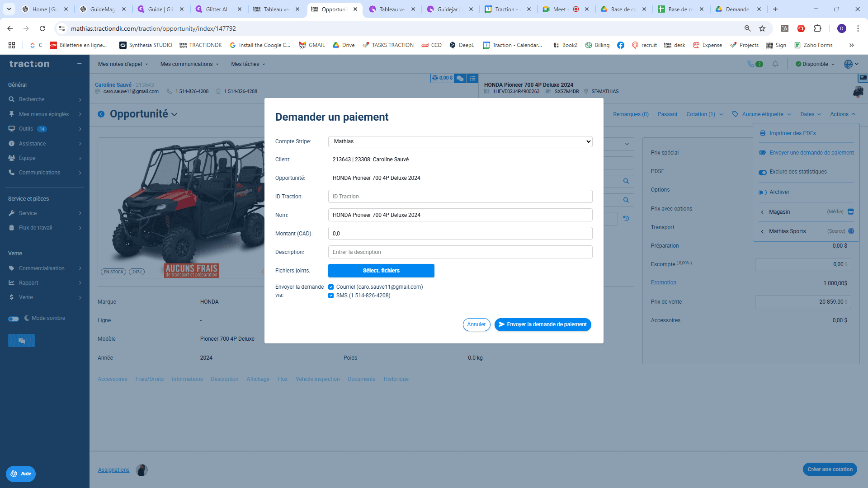Screen dimensions: 868x488
Task: Click the back arrow beside Opportunité
Action: 101,114
